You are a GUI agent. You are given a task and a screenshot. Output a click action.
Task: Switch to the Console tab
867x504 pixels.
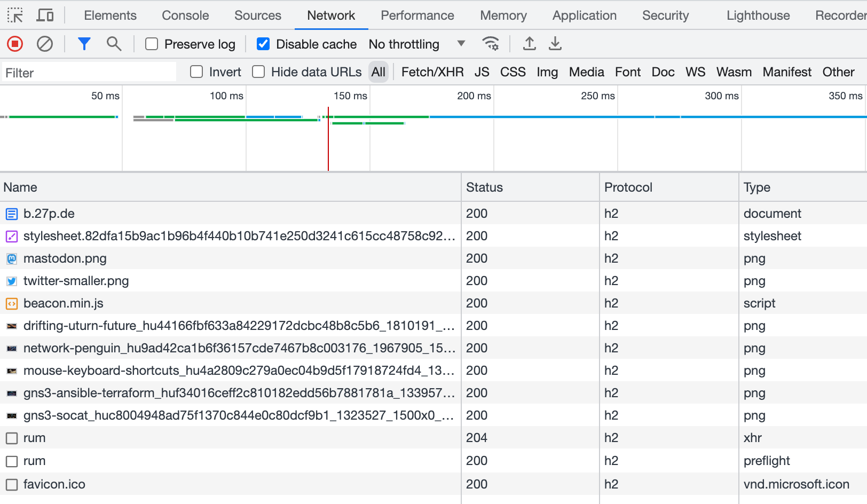[185, 15]
